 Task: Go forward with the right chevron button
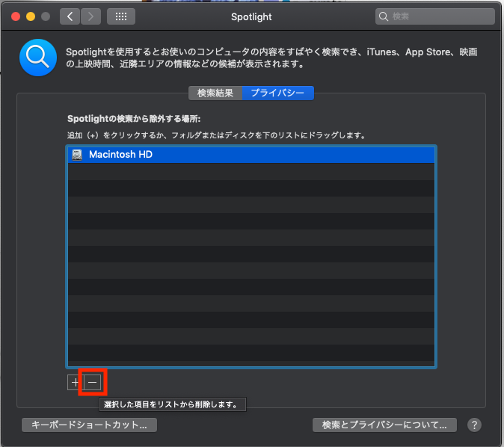[x=90, y=16]
